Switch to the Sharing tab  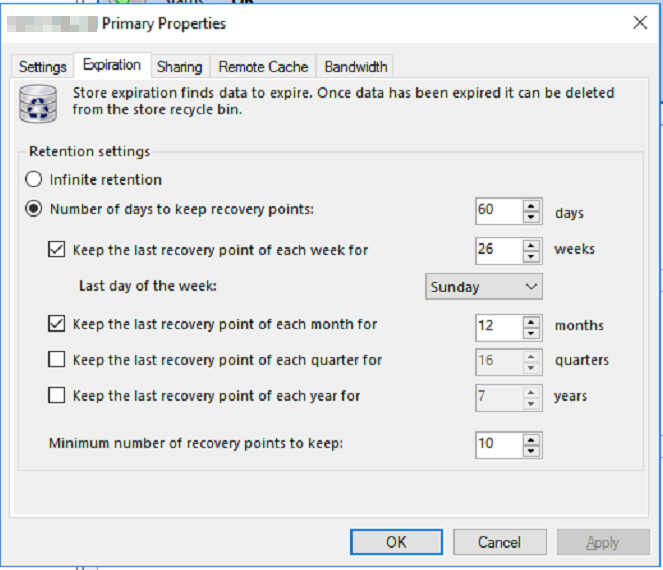(x=180, y=67)
